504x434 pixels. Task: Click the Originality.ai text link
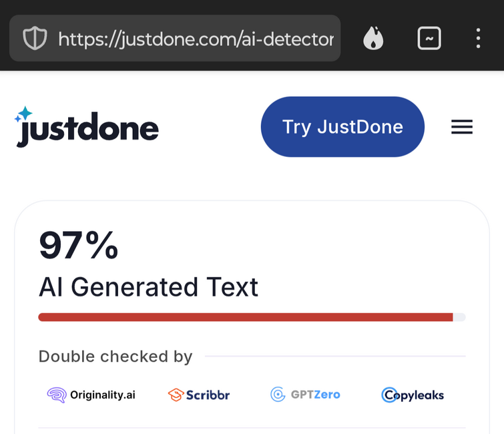103,395
